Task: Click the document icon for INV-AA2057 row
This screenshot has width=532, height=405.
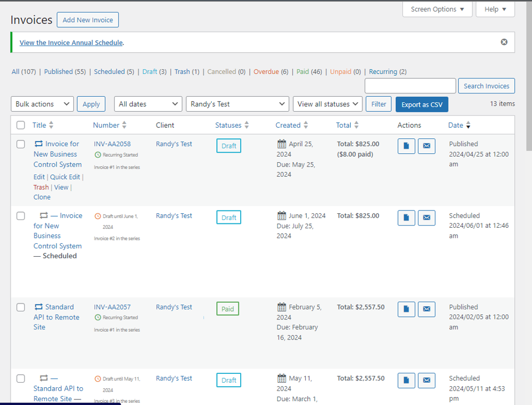Action: pos(406,309)
